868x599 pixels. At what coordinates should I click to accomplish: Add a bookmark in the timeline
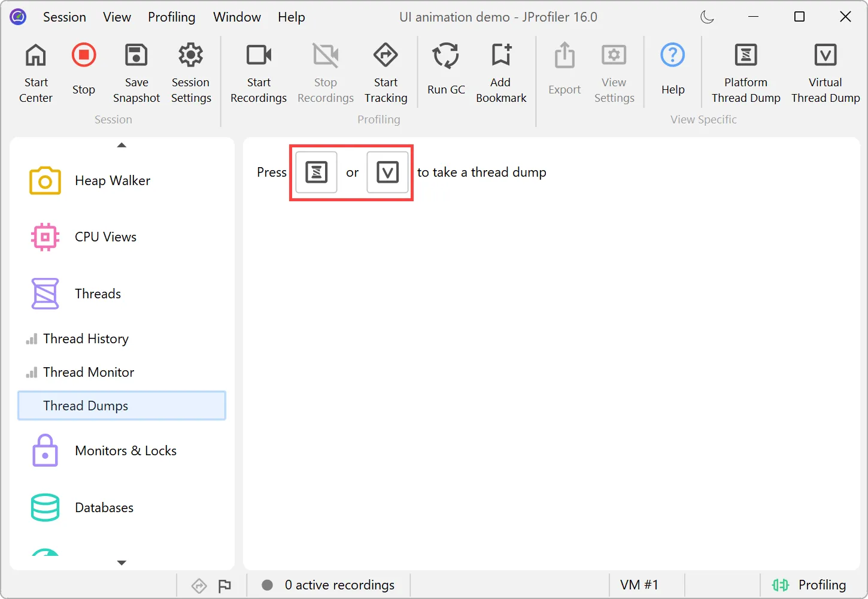pos(501,72)
